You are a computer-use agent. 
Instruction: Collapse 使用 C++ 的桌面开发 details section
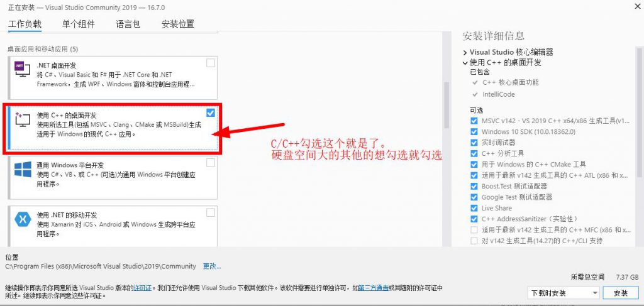coord(465,63)
